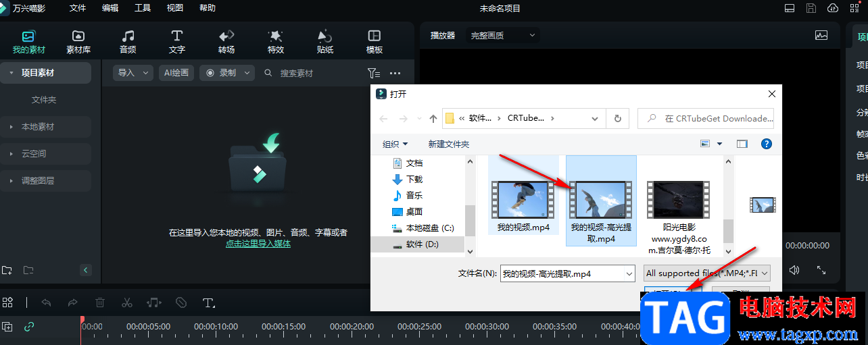Open the view mode options dropdown arrow

point(719,144)
